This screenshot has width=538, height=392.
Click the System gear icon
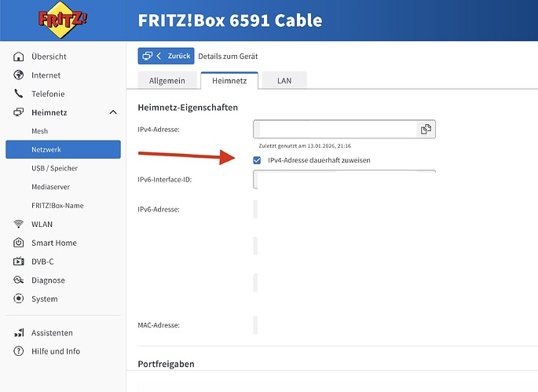[x=19, y=299]
